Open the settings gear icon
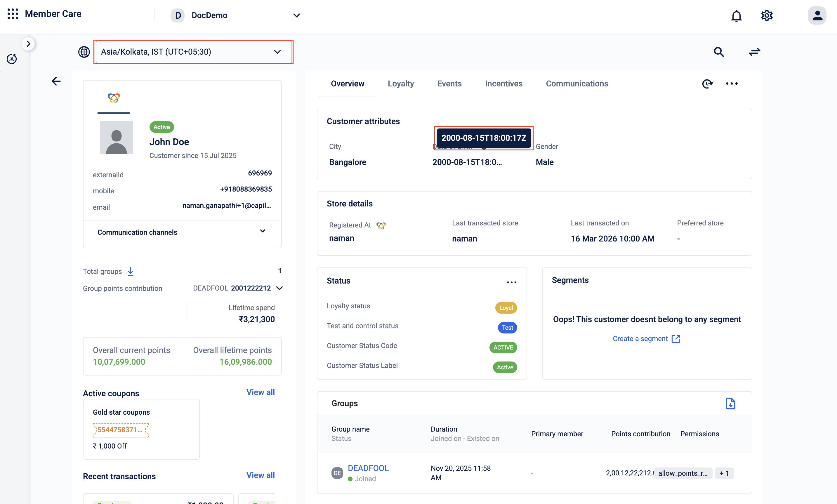The image size is (837, 504). point(766,16)
